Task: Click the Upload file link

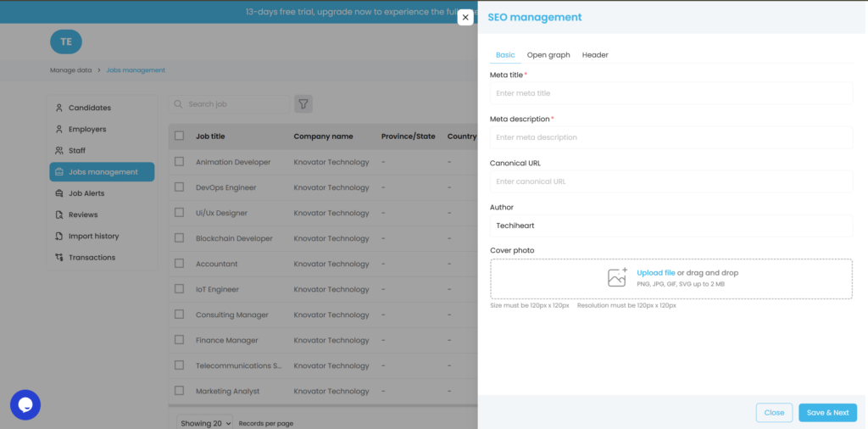Action: click(x=655, y=273)
